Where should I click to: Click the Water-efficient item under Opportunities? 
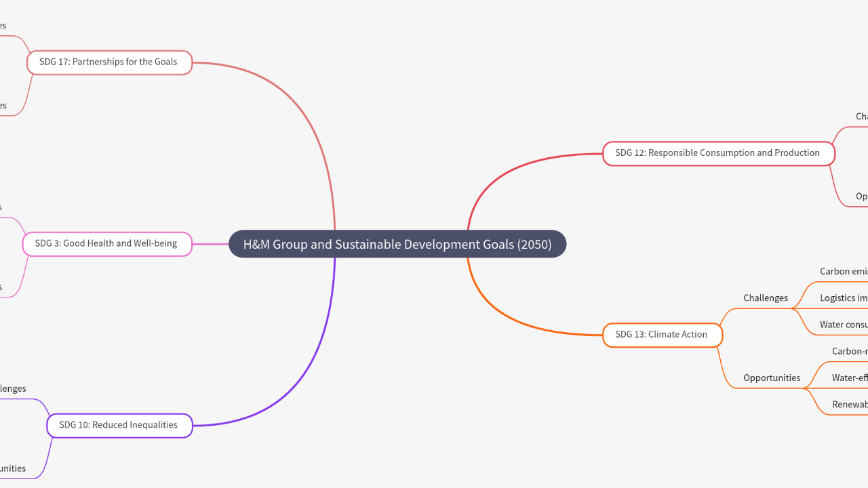pos(850,378)
